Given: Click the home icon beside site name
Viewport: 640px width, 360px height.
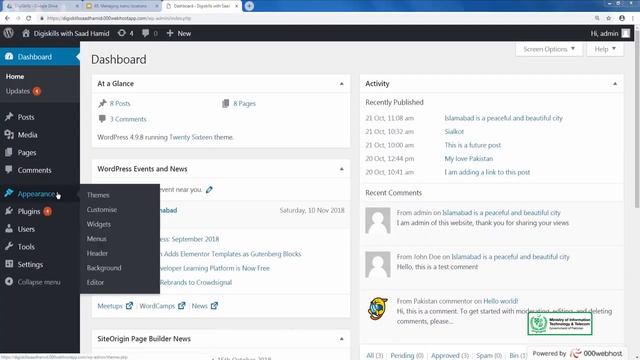Looking at the screenshot, I should tap(26, 33).
